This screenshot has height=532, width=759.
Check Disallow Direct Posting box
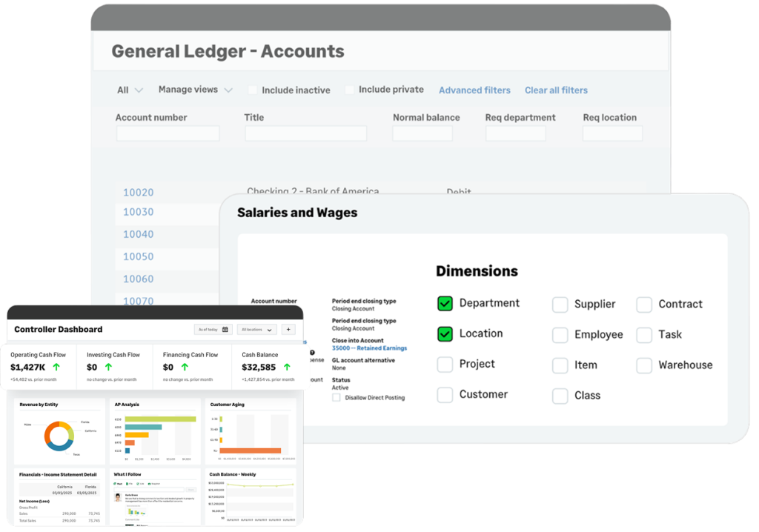337,397
